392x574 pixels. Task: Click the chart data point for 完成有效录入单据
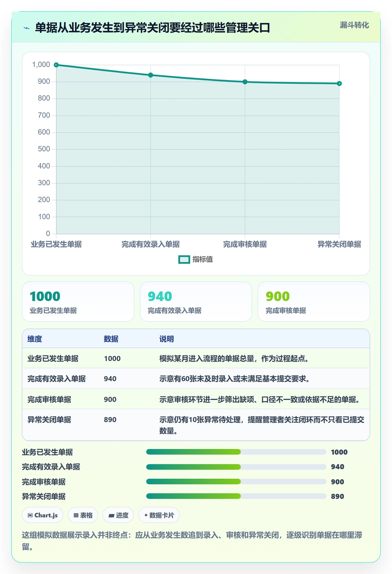151,75
